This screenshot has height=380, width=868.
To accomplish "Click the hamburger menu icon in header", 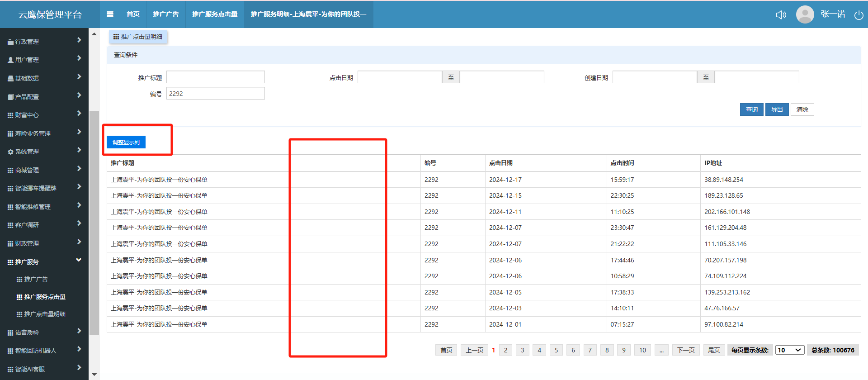I will click(x=110, y=14).
